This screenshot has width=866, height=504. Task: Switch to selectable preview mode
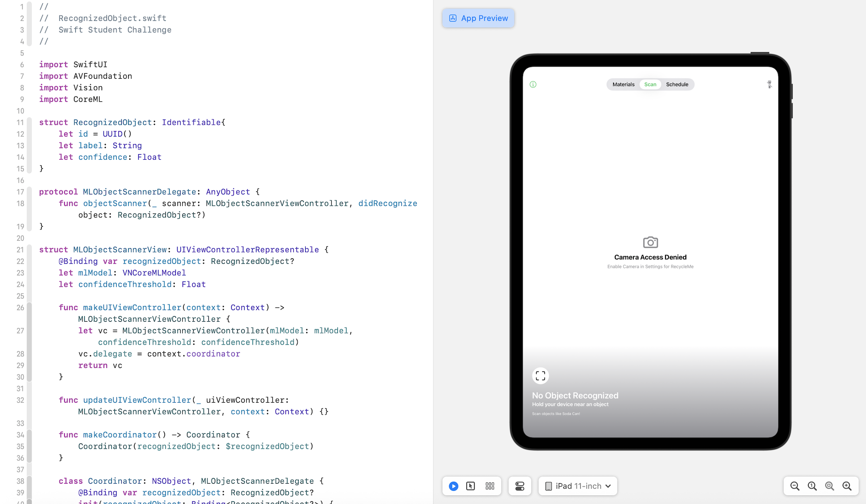pos(471,486)
